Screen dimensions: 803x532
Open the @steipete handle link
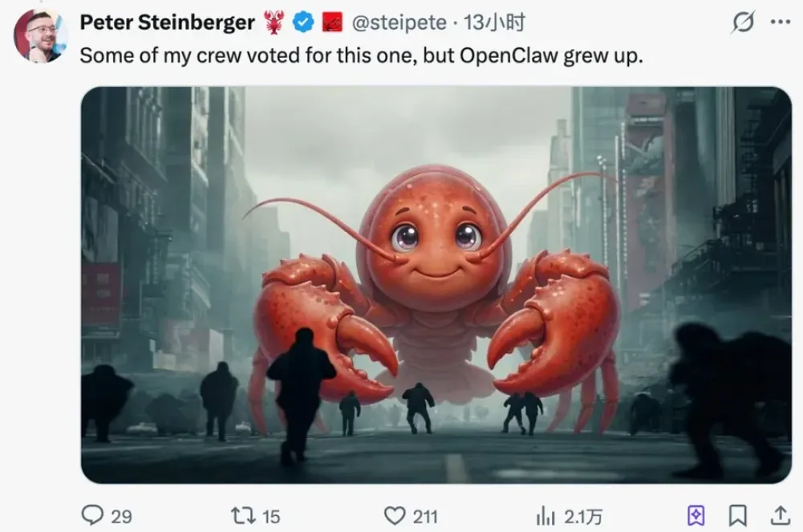tap(399, 22)
